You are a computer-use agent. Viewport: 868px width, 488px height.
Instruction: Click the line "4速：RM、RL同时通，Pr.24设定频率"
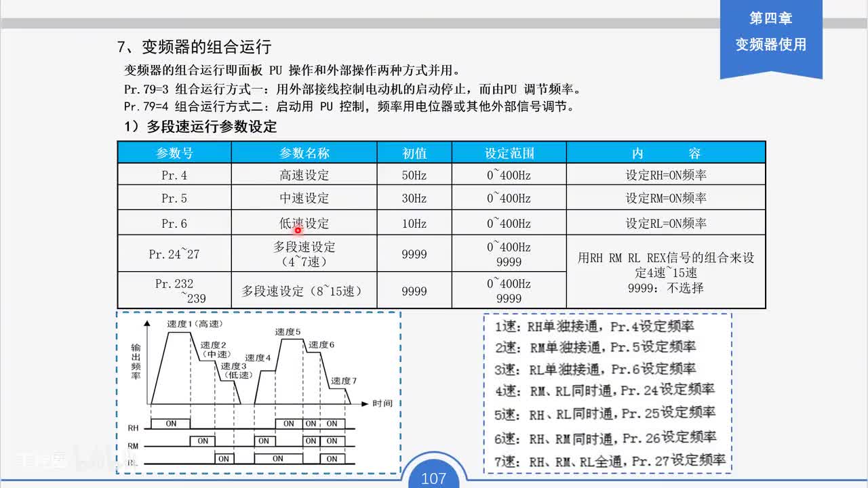pyautogui.click(x=604, y=390)
